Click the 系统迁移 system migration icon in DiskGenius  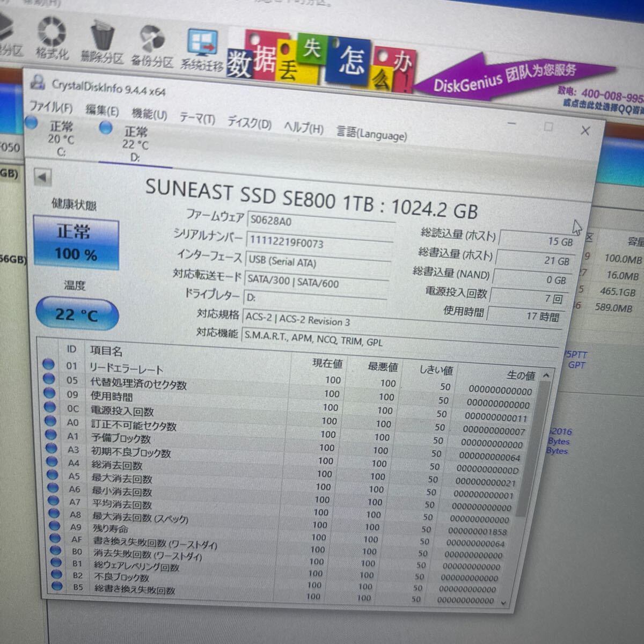click(x=202, y=50)
